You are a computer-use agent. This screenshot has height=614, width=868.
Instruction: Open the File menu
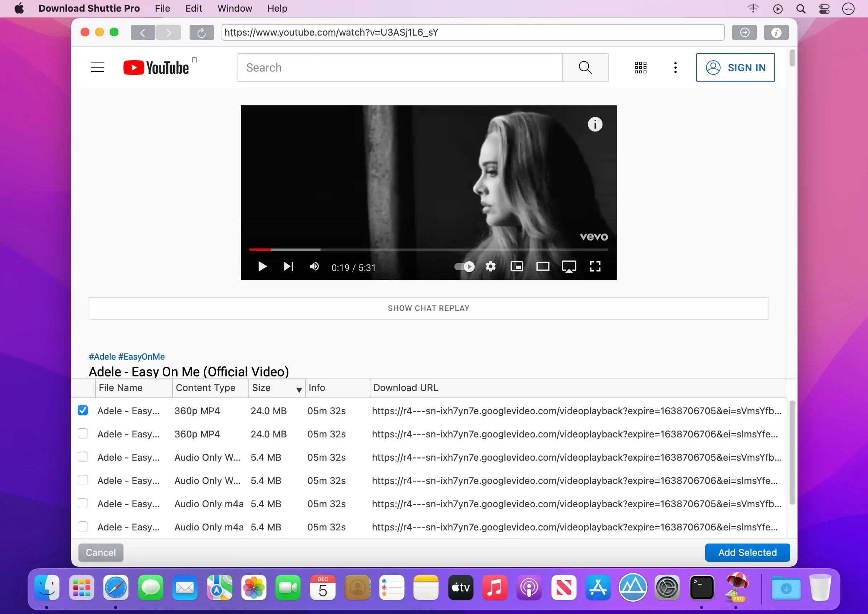coord(163,8)
